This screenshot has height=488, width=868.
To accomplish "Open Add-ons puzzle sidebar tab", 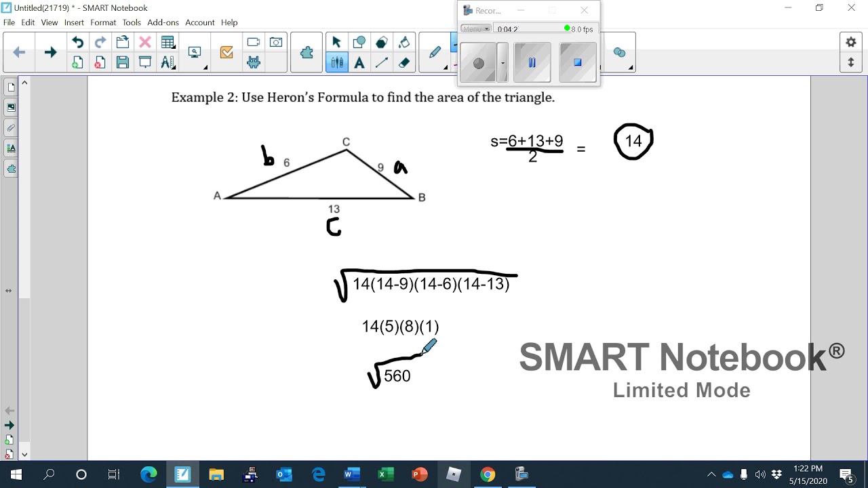I will (x=11, y=168).
